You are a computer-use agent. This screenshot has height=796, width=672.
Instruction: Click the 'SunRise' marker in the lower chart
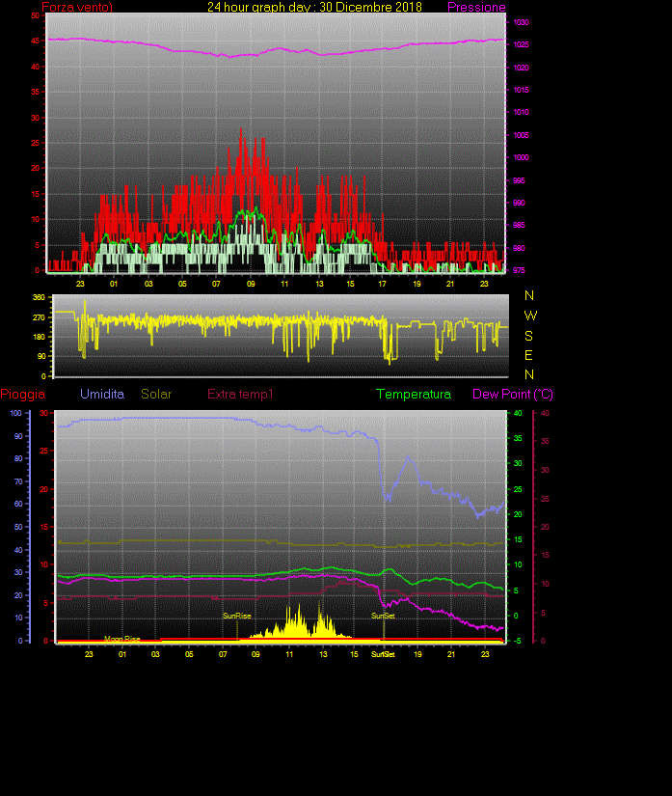pos(236,616)
